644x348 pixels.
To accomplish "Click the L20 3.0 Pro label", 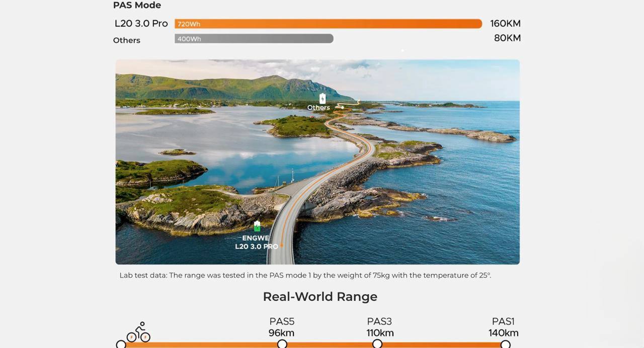I will 141,24.
